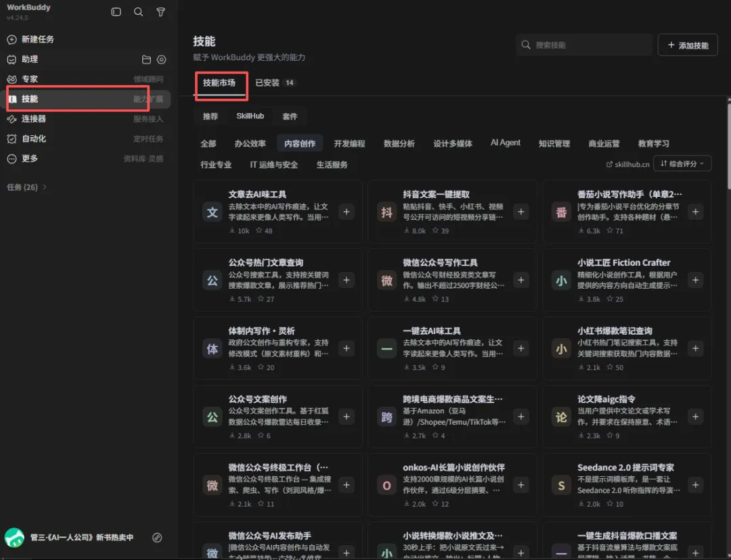This screenshot has height=560, width=731.
Task: Click the user avatar at bottom left
Action: pyautogui.click(x=14, y=538)
